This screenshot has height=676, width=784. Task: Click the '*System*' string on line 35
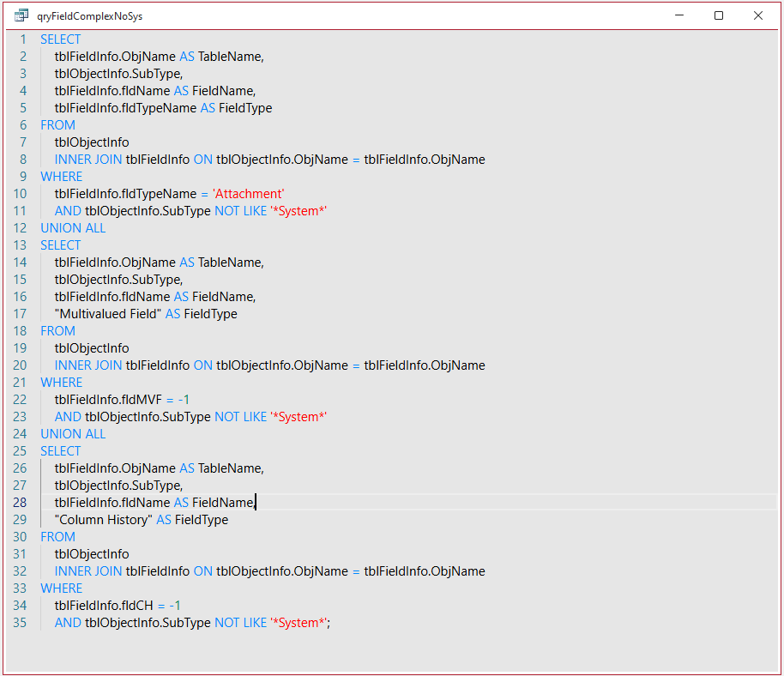(299, 623)
